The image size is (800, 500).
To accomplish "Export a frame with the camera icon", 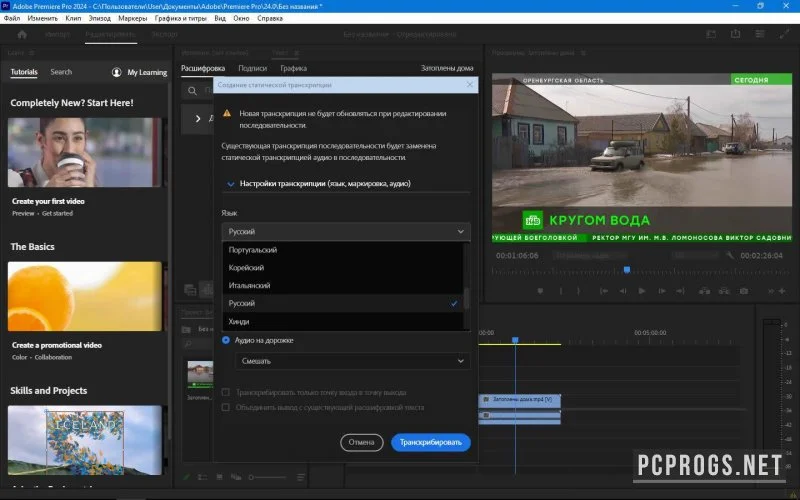I will click(744, 291).
